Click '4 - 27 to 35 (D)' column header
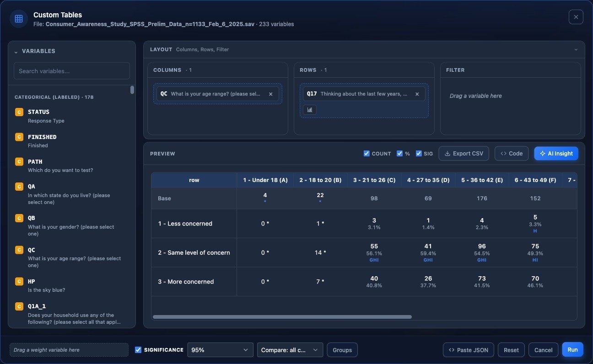This screenshot has width=593, height=364. tap(428, 180)
